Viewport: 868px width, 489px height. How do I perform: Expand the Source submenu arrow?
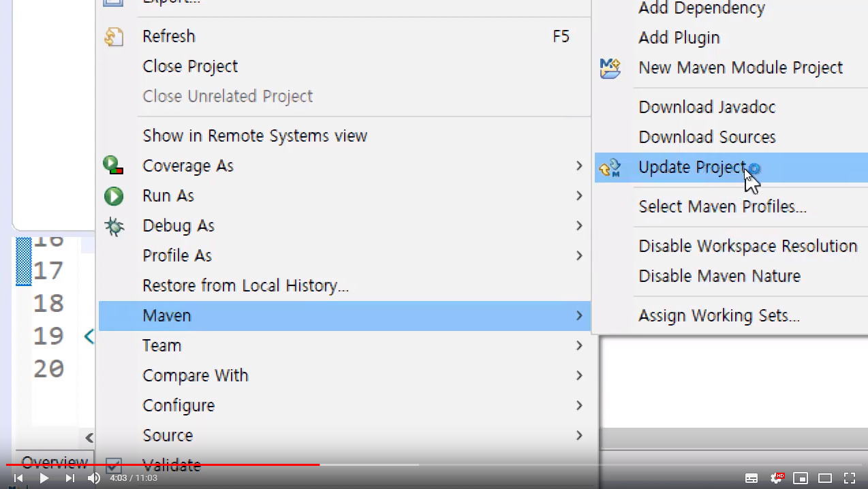pyautogui.click(x=578, y=435)
